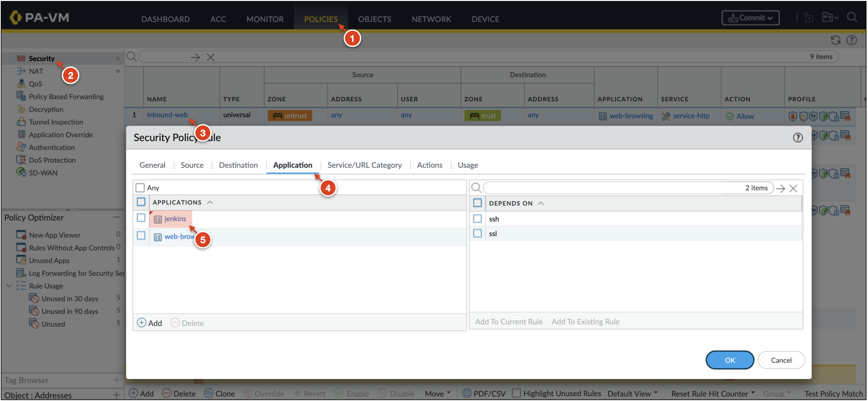Switch to the Actions tab
Screen dimensions: 868x401
click(x=429, y=165)
